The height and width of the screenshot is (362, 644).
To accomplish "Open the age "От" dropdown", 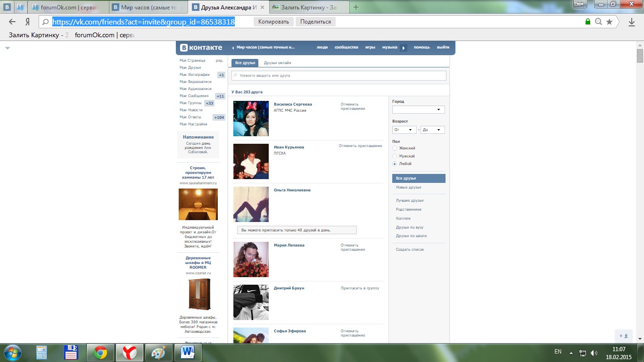I will [405, 130].
